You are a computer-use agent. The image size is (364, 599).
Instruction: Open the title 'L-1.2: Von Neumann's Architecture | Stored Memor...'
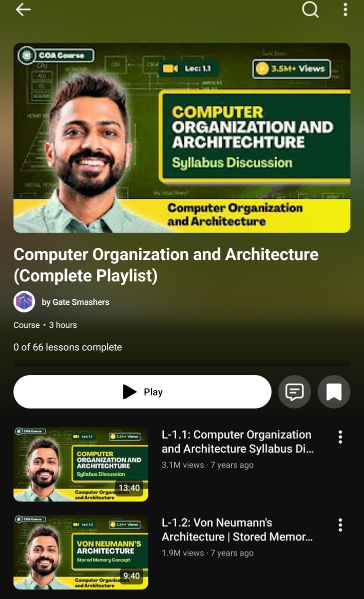click(237, 530)
